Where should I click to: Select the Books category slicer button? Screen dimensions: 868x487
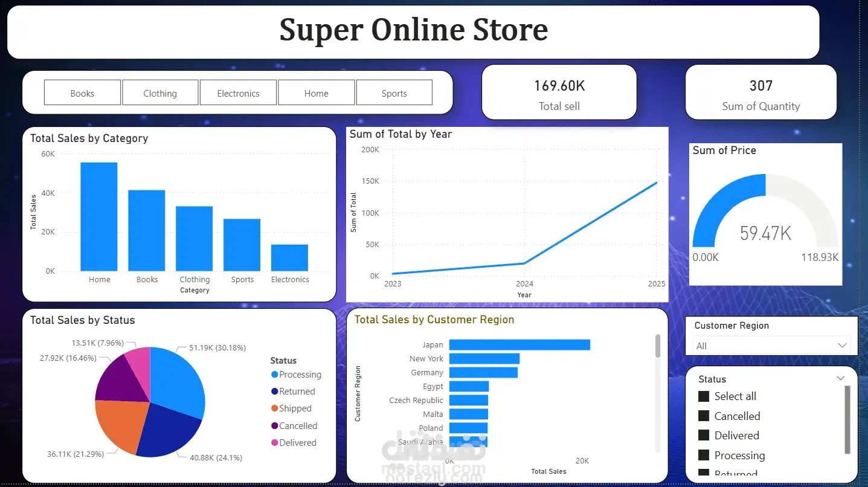click(82, 93)
